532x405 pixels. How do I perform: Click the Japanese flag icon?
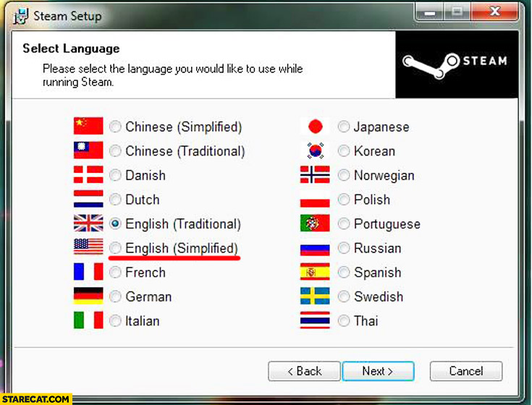[315, 126]
